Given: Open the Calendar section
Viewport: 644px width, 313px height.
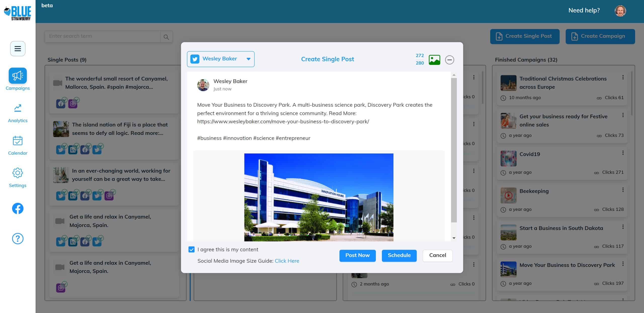Looking at the screenshot, I should (x=18, y=145).
